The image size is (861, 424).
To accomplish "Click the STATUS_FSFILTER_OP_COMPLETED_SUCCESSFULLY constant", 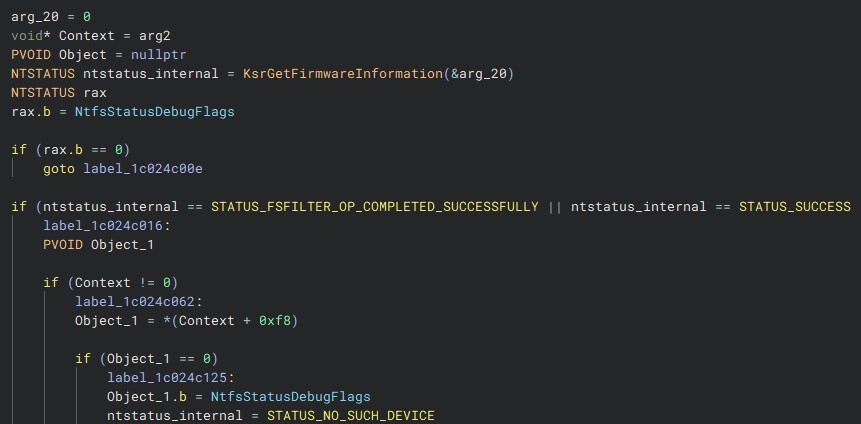I will coord(375,207).
